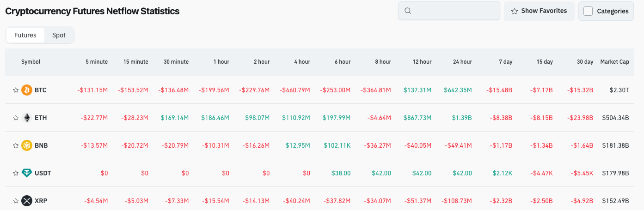Open the BTC symbol link
The image size is (644, 210).
click(41, 90)
